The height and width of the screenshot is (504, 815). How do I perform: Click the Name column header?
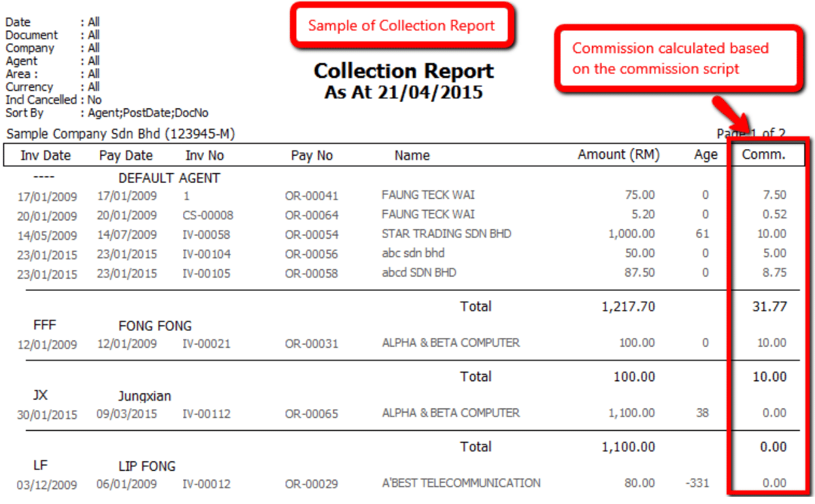(412, 156)
